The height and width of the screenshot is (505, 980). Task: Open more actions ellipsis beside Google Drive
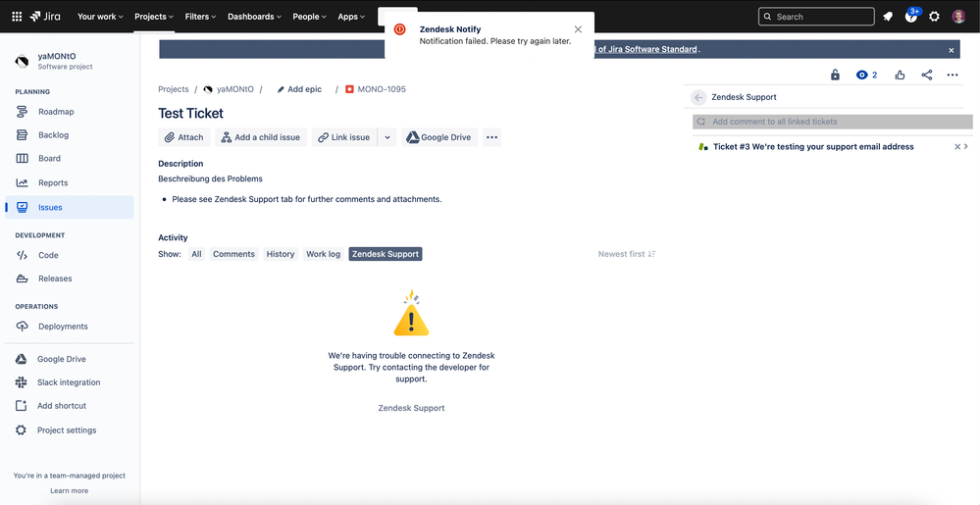pos(491,137)
